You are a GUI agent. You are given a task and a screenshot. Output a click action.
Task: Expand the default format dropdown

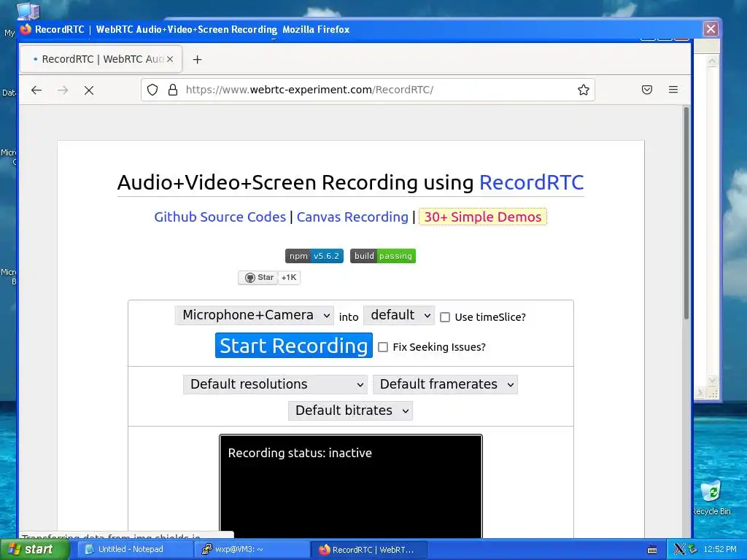point(399,316)
